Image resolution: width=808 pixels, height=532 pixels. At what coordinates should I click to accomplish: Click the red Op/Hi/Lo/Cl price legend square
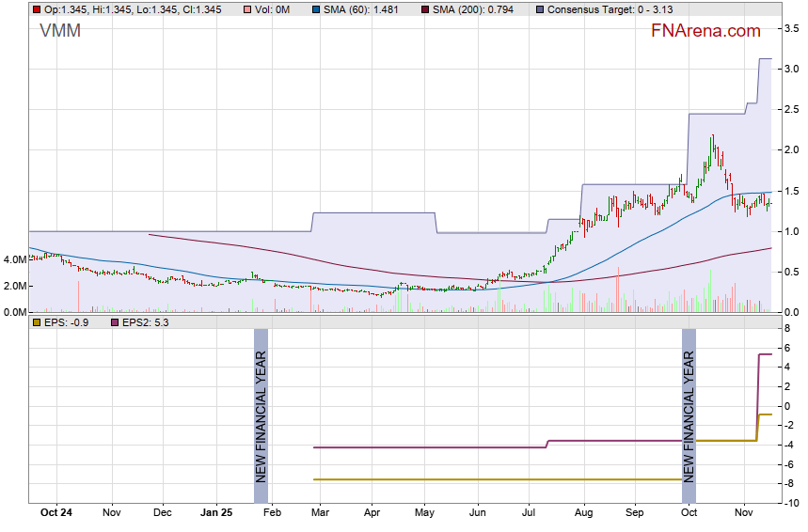pos(36,9)
